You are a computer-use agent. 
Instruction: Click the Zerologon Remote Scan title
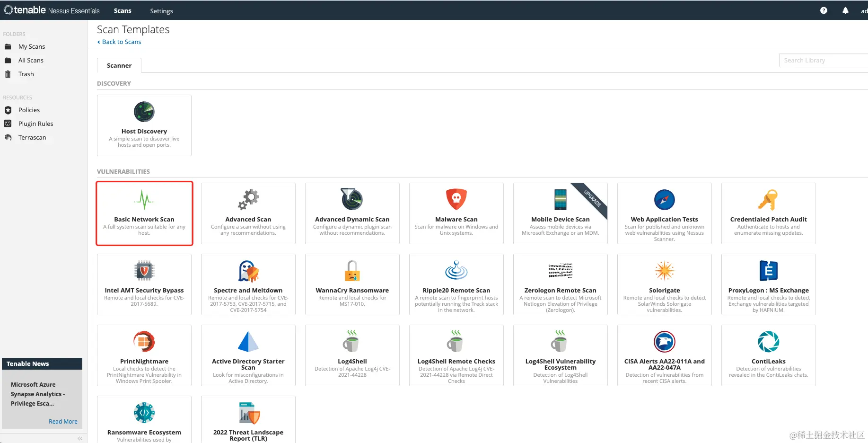click(561, 290)
